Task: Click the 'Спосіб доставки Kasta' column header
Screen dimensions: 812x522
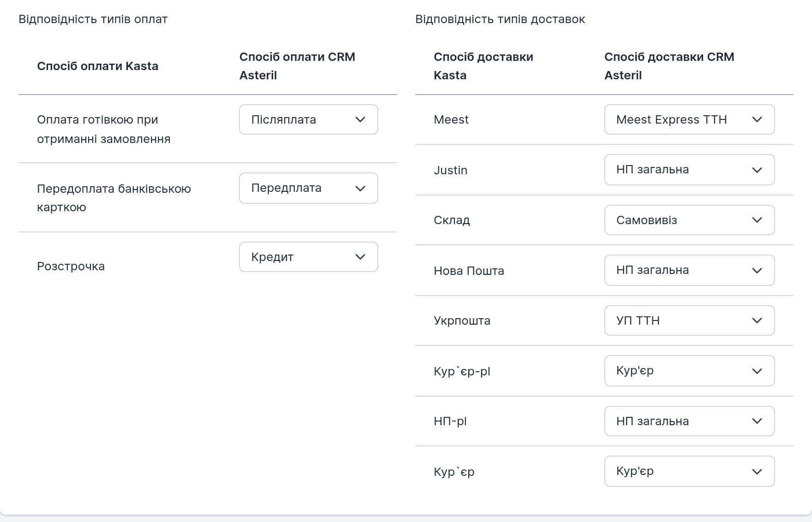Action: [484, 66]
